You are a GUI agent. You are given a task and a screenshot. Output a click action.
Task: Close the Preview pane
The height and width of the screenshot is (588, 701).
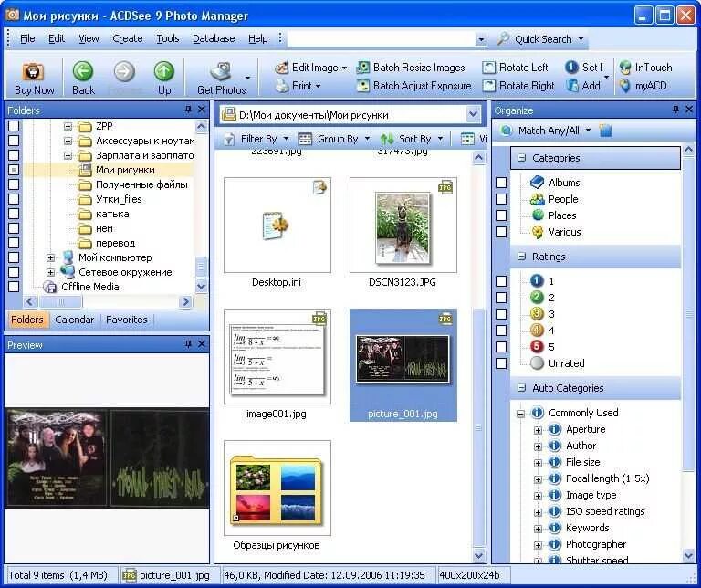pyautogui.click(x=202, y=344)
